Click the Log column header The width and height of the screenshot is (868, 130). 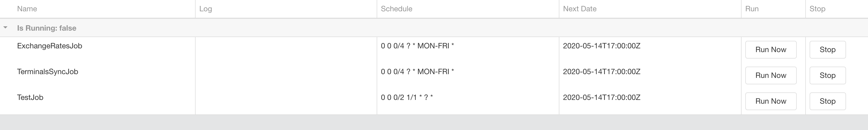point(205,9)
